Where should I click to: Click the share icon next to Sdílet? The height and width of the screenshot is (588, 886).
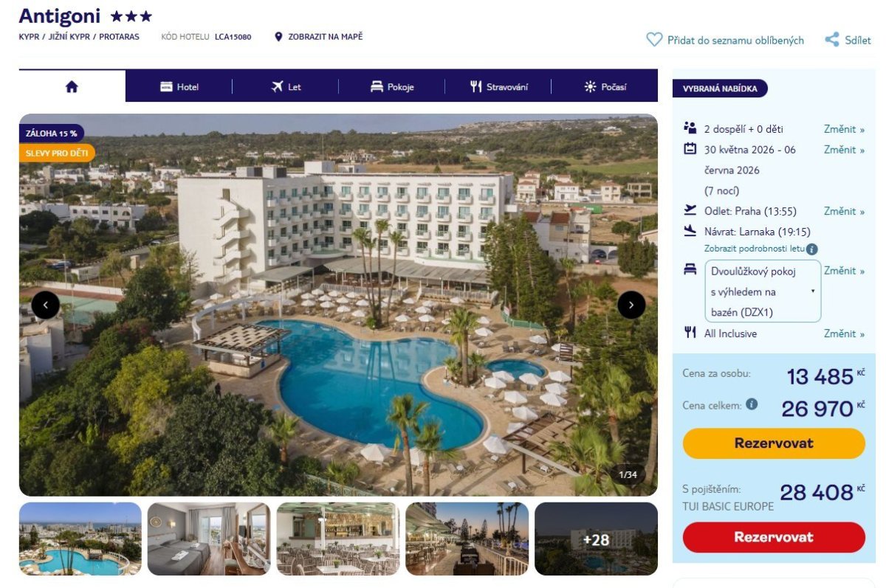[x=832, y=40]
